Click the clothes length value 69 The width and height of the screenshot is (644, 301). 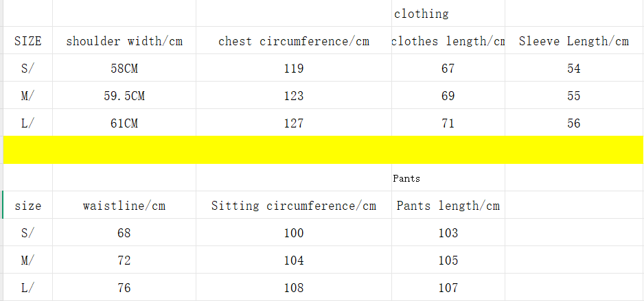pos(448,96)
